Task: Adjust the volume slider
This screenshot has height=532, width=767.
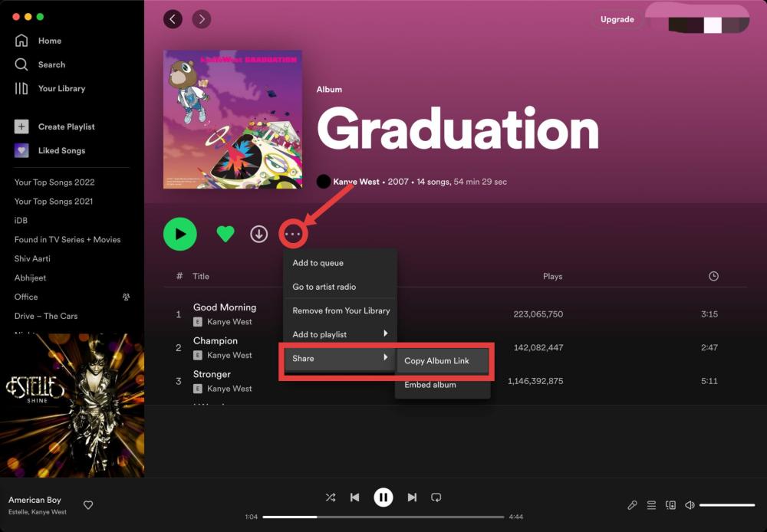Action: [727, 505]
